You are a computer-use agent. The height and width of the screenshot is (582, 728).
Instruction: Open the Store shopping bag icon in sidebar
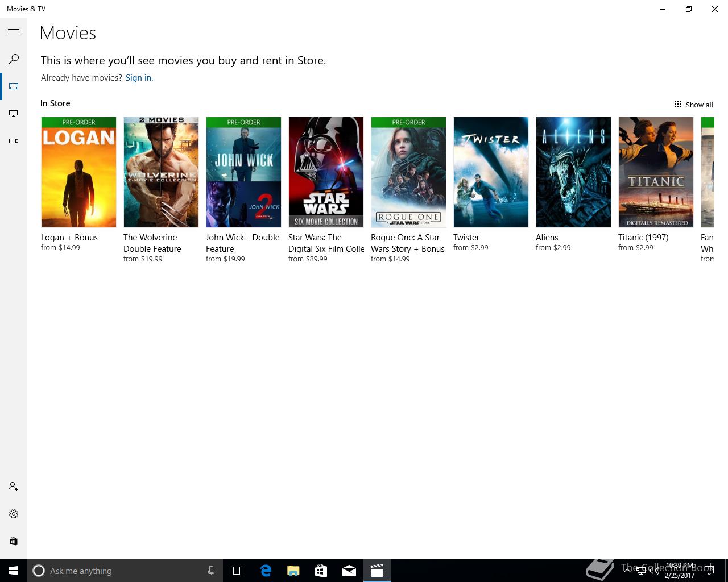click(x=14, y=541)
